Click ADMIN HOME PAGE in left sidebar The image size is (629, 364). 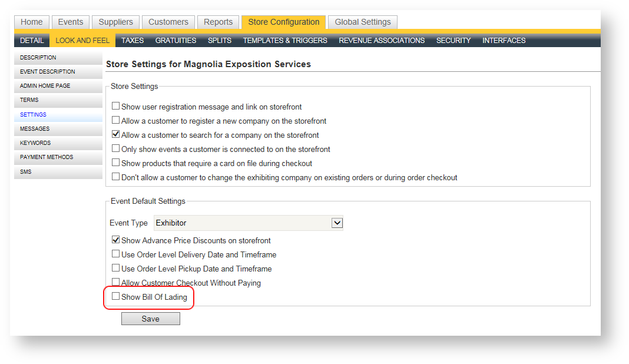[x=45, y=86]
